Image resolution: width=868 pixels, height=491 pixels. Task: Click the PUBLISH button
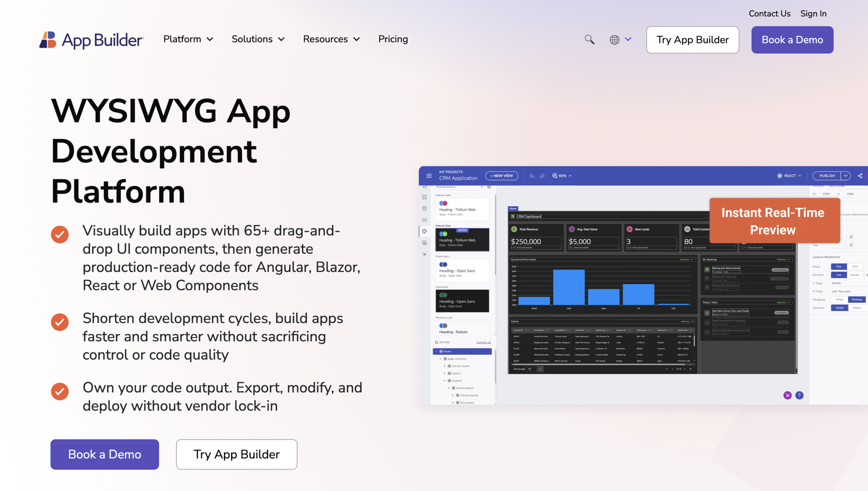[x=827, y=176]
